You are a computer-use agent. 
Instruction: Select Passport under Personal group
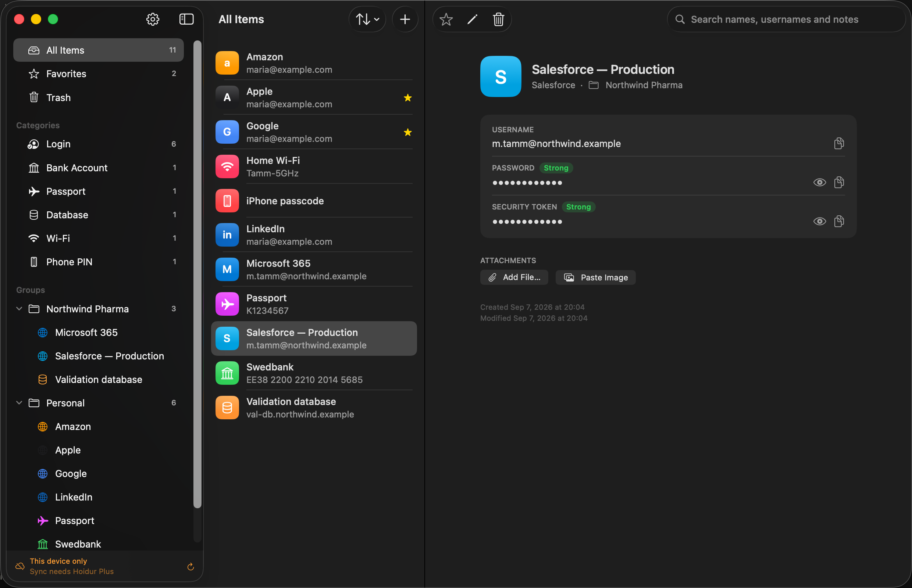(x=98, y=521)
